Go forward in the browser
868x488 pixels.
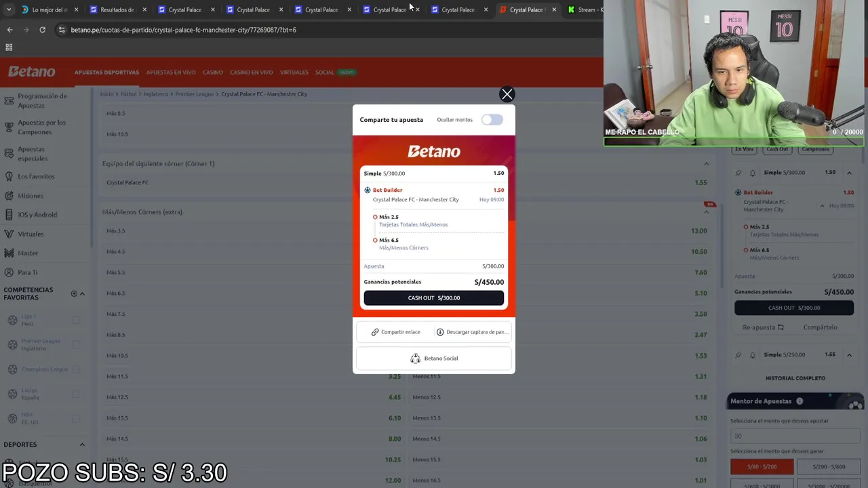point(26,30)
